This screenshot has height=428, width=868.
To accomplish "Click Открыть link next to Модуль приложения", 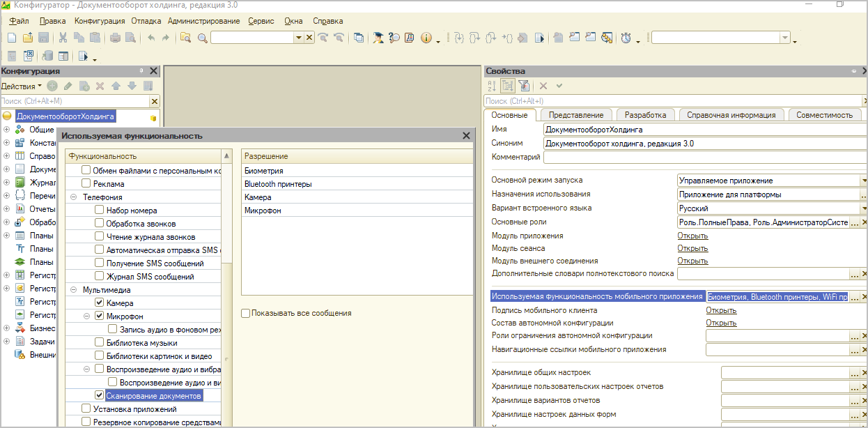I will click(692, 236).
